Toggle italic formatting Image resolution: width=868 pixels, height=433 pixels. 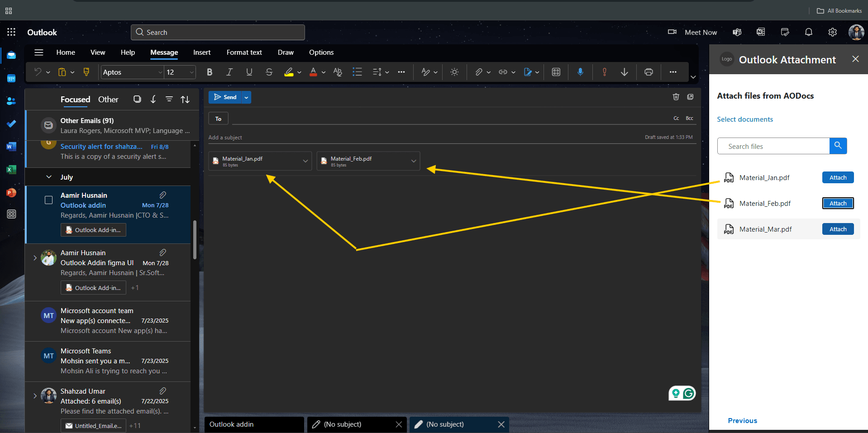[x=229, y=72]
